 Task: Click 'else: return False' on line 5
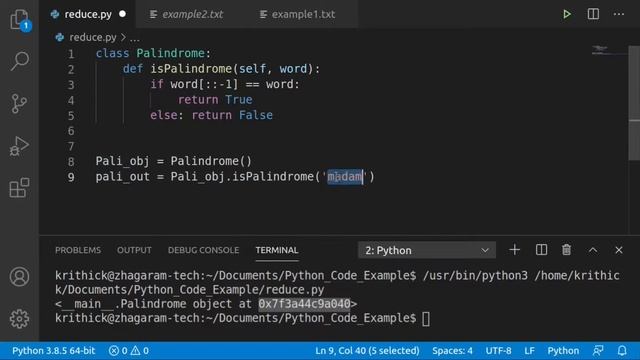tap(211, 115)
